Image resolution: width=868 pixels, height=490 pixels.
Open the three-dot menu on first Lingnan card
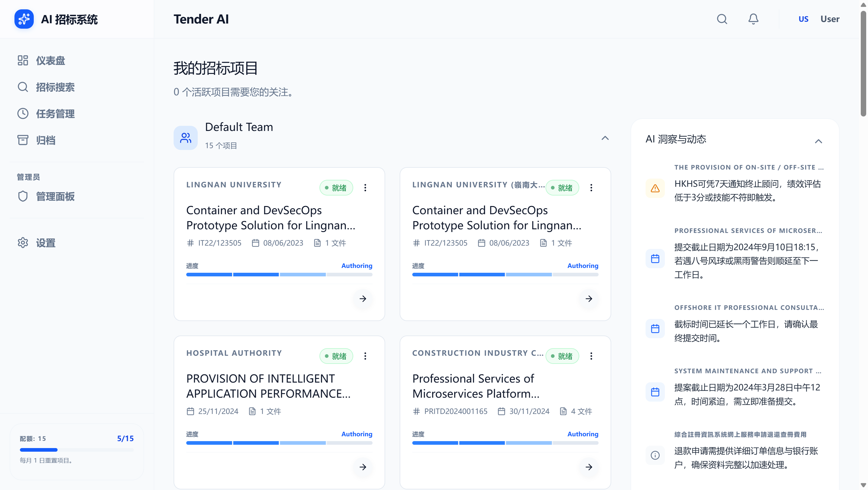(x=365, y=187)
